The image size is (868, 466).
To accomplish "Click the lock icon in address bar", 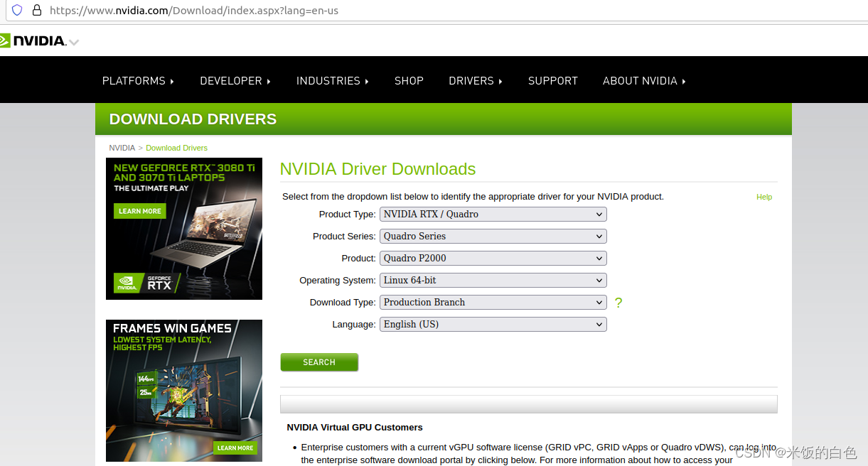I will coord(36,11).
